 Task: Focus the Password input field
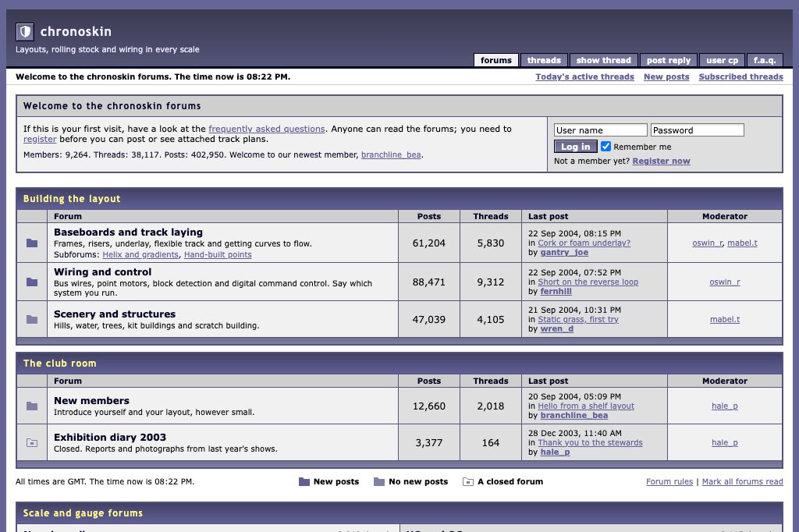click(x=697, y=130)
